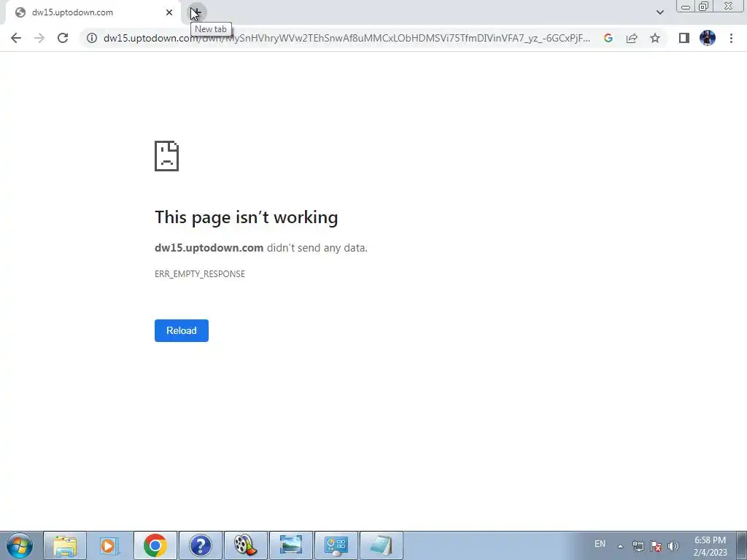
Task: Open the Action Center flag icon
Action: pyautogui.click(x=656, y=545)
